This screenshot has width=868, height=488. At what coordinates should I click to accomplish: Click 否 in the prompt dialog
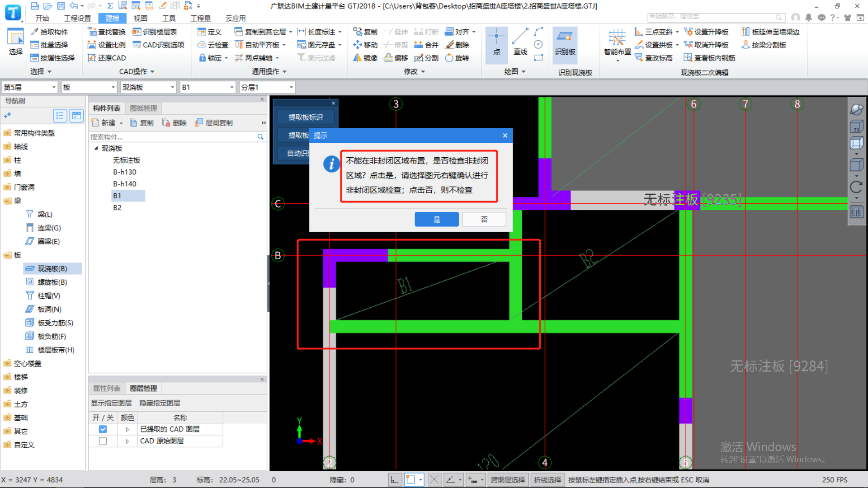pyautogui.click(x=484, y=220)
